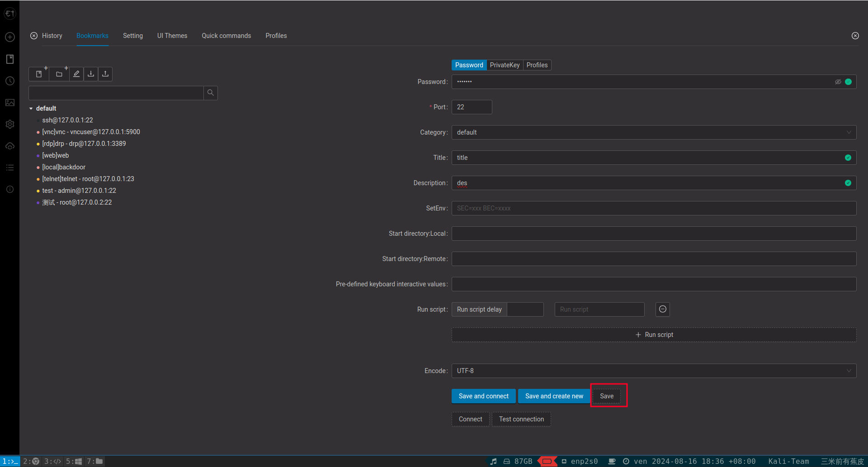Select [web]web bookmark
The width and height of the screenshot is (868, 467).
pos(55,155)
